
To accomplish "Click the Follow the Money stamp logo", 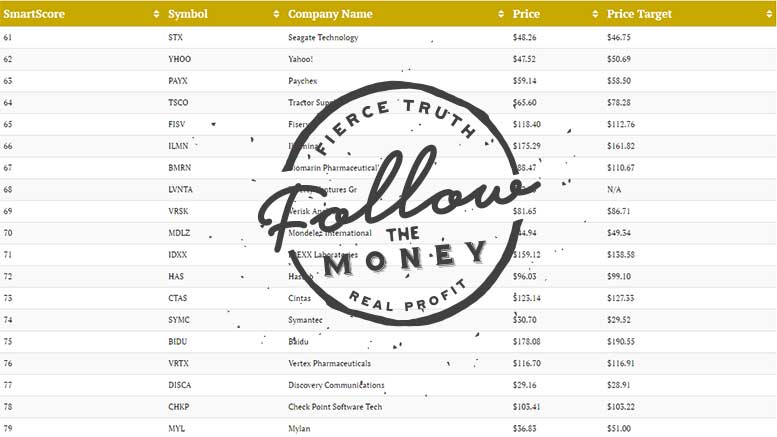I will (399, 204).
